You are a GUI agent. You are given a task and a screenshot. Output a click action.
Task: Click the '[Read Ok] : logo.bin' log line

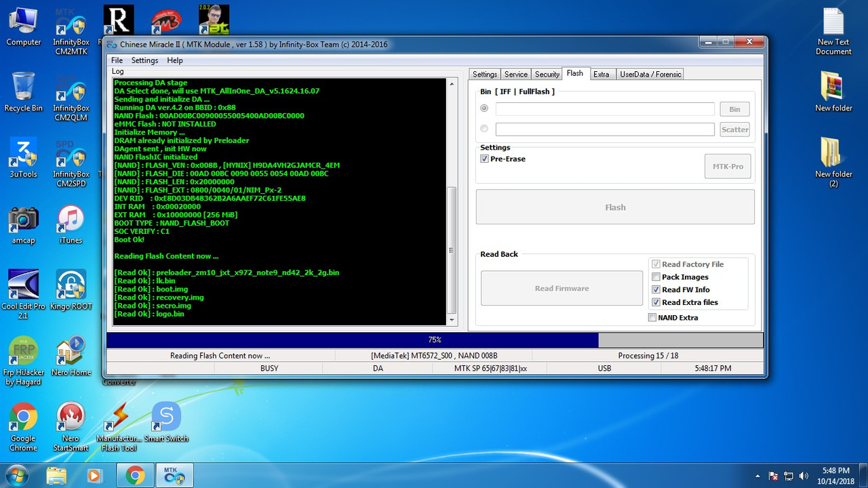coord(149,314)
